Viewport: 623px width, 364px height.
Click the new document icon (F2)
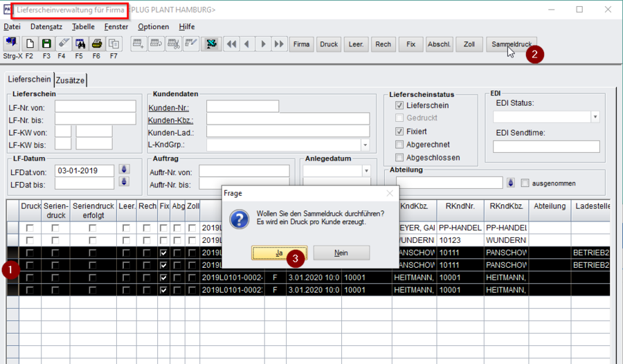pos(29,44)
